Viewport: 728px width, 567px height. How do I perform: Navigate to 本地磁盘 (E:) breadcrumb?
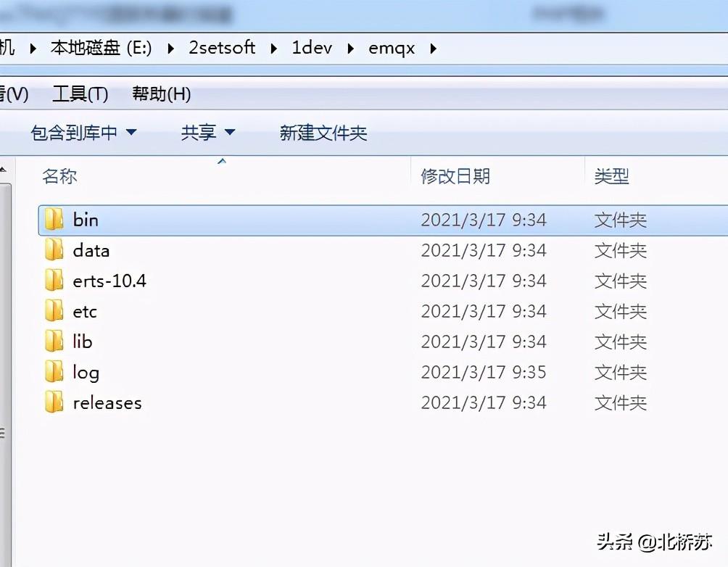tap(102, 48)
